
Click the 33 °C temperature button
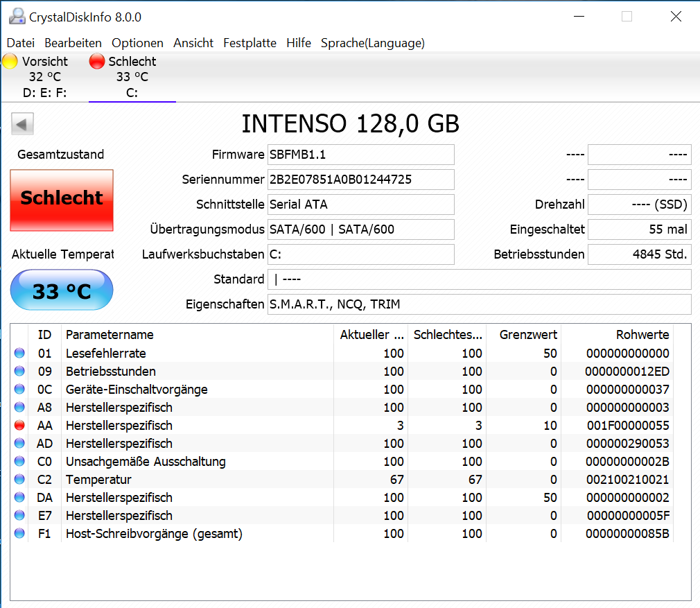pyautogui.click(x=62, y=290)
